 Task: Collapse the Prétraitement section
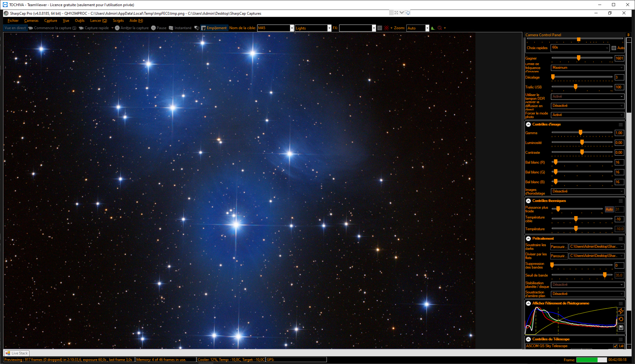528,239
